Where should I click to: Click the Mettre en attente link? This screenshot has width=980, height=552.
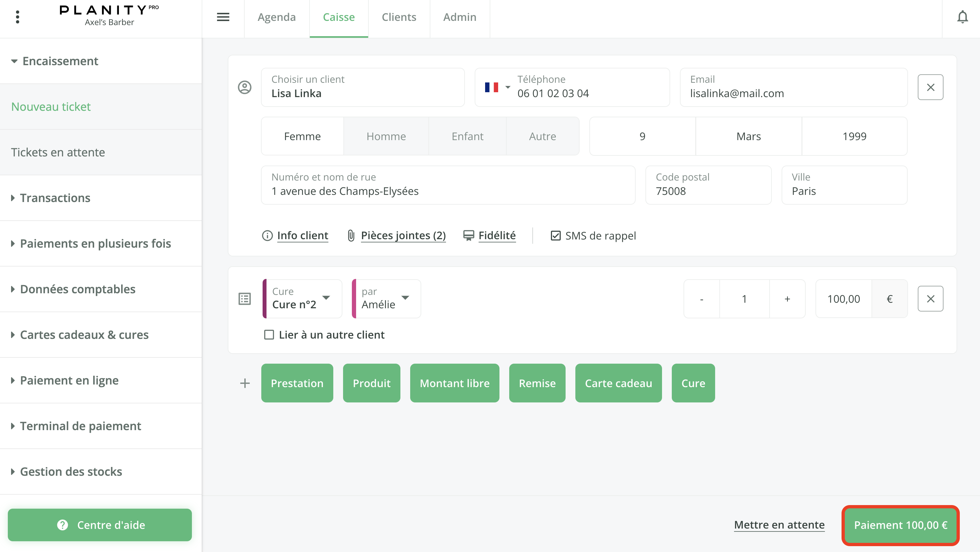[x=779, y=525]
